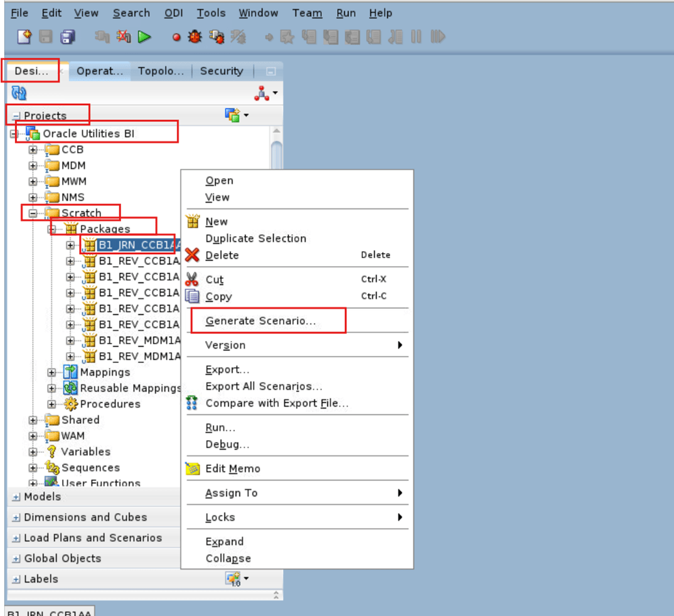Create a new file using the toolbar icon
The width and height of the screenshot is (674, 616).
(24, 37)
